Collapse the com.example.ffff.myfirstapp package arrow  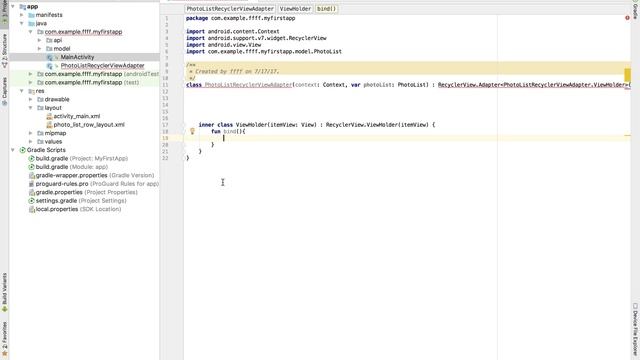click(31, 32)
